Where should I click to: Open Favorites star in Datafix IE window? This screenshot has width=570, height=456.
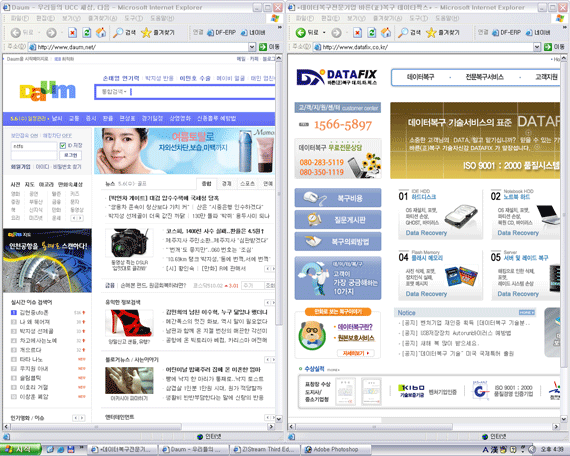click(x=443, y=33)
